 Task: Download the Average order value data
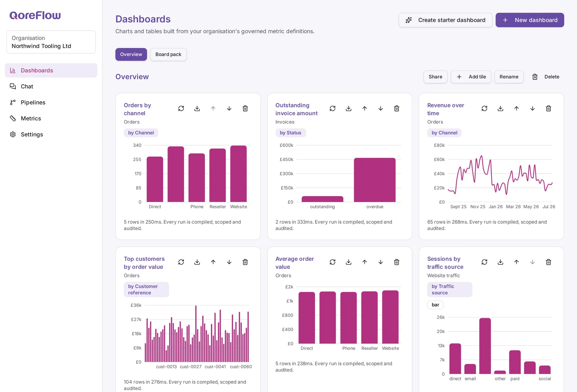(x=349, y=262)
